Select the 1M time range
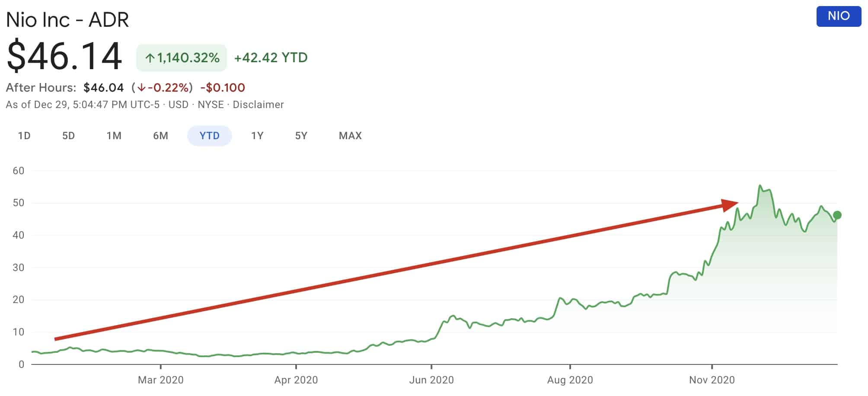This screenshot has width=868, height=396. point(114,136)
